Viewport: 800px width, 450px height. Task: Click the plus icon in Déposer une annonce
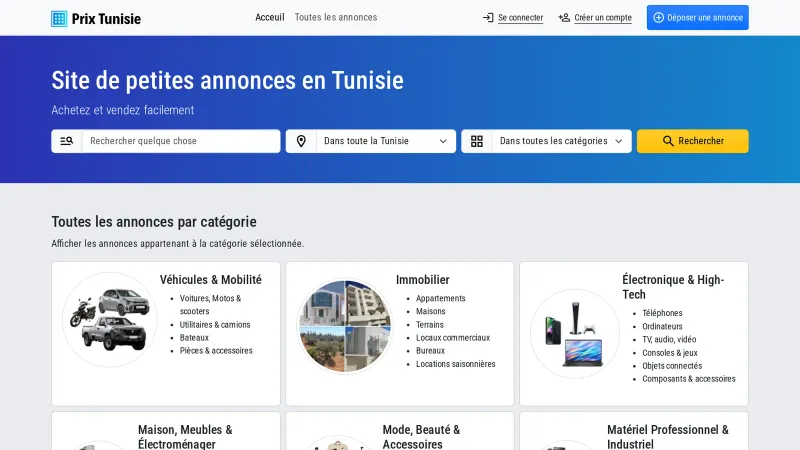click(658, 18)
